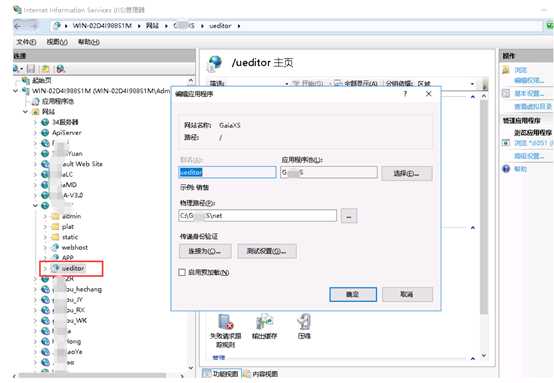This screenshot has height=383, width=554.
Task: Click the plat folder icon
Action: coord(55,226)
